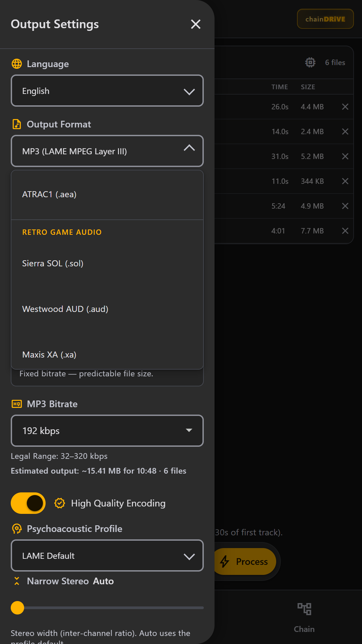This screenshot has height=644, width=362.
Task: Click the Process button
Action: [245, 561]
